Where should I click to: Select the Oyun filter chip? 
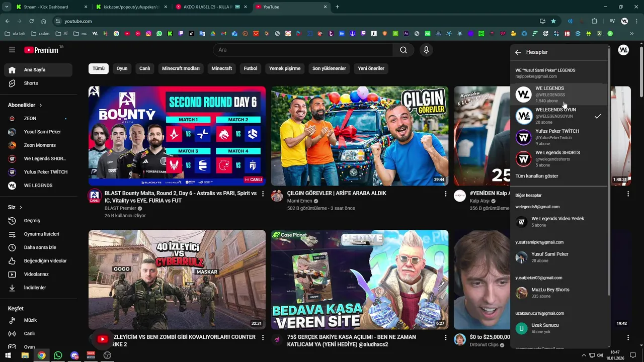click(x=122, y=69)
